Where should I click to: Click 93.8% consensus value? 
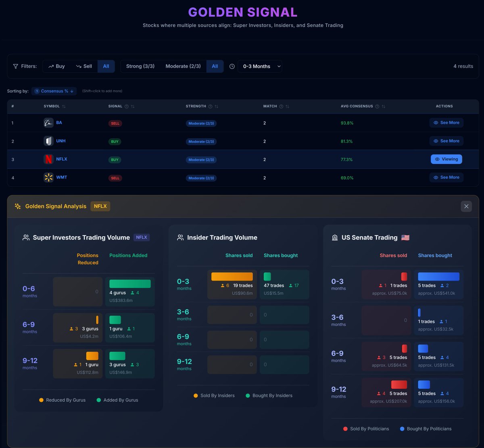click(347, 123)
